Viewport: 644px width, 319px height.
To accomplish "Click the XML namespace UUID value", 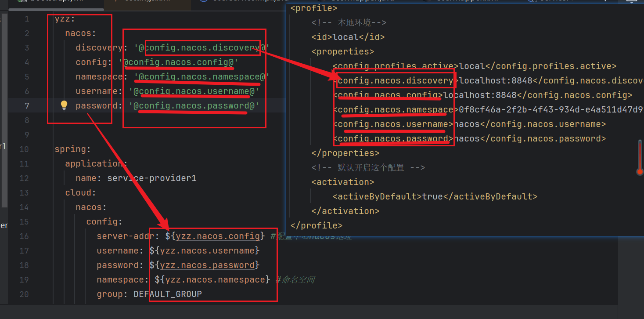I will 551,109.
